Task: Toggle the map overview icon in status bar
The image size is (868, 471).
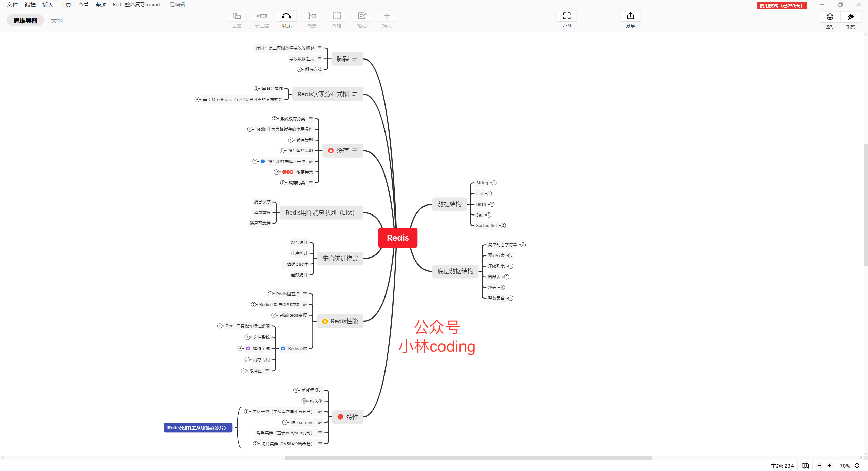Action: 805,466
